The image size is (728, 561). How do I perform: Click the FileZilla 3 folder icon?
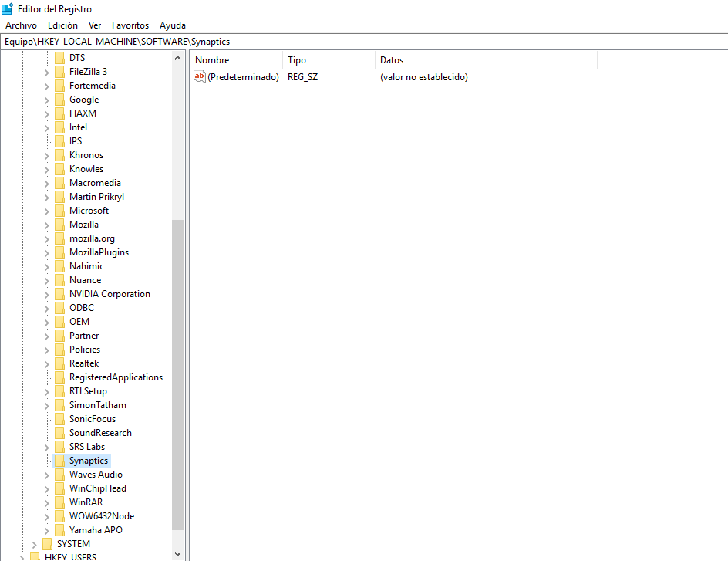[59, 72]
